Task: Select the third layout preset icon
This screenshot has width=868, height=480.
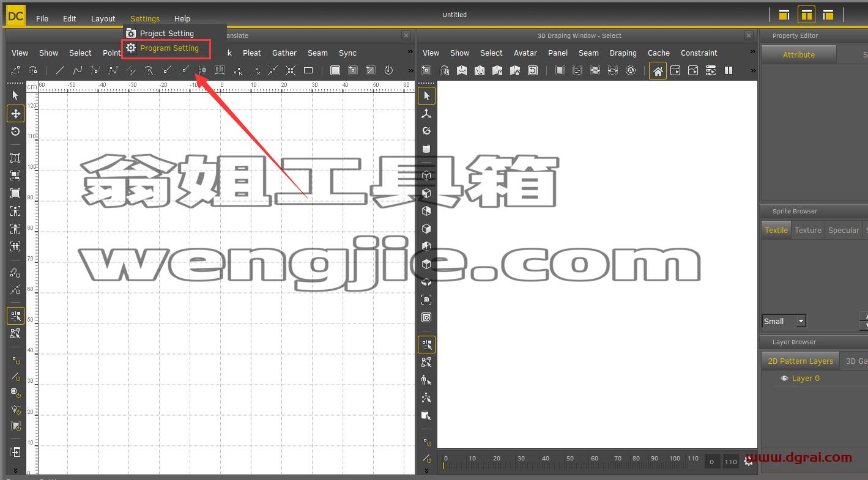Action: coord(828,15)
